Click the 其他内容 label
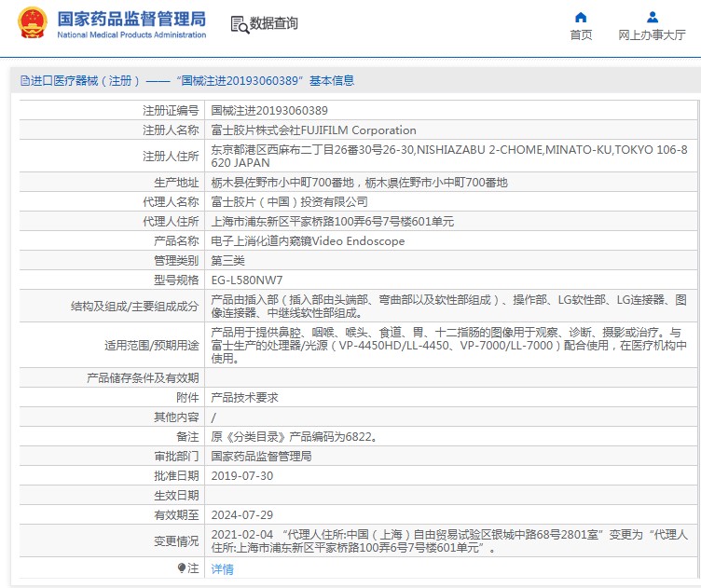 176,417
